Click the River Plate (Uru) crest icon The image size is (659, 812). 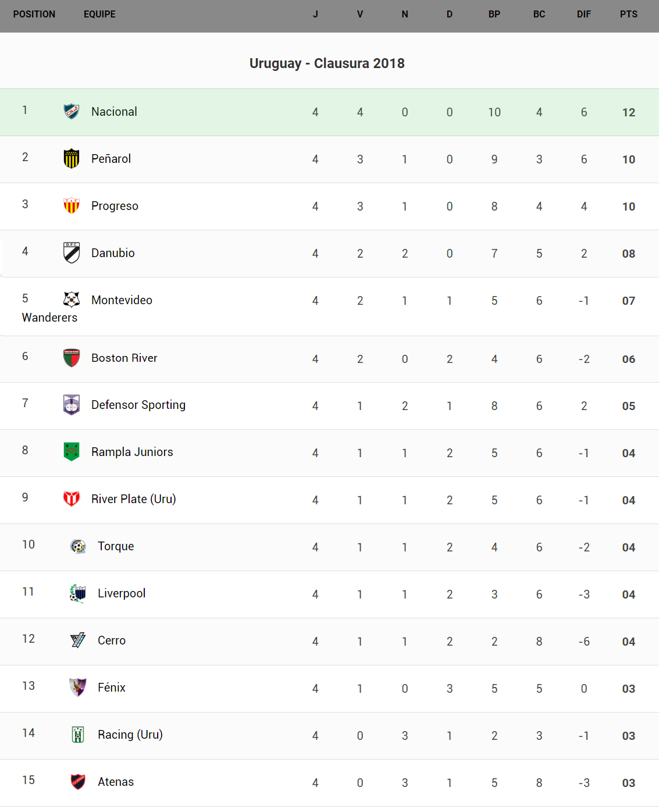point(72,498)
